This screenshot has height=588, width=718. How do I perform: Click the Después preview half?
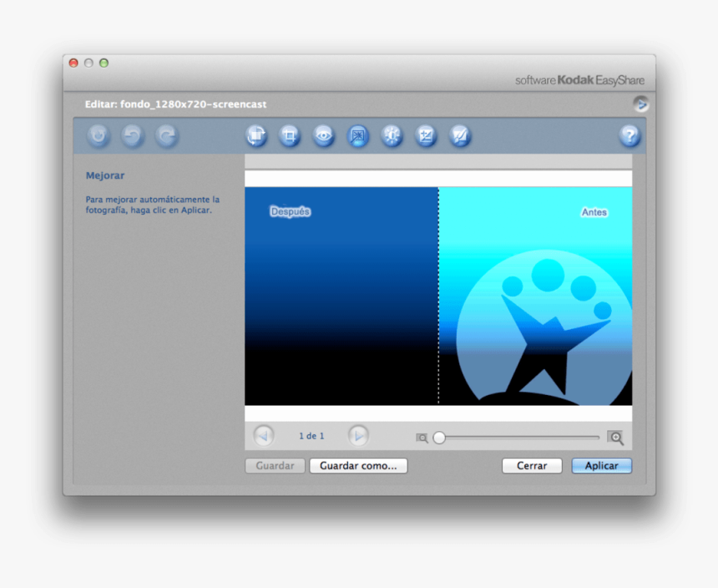(x=341, y=296)
